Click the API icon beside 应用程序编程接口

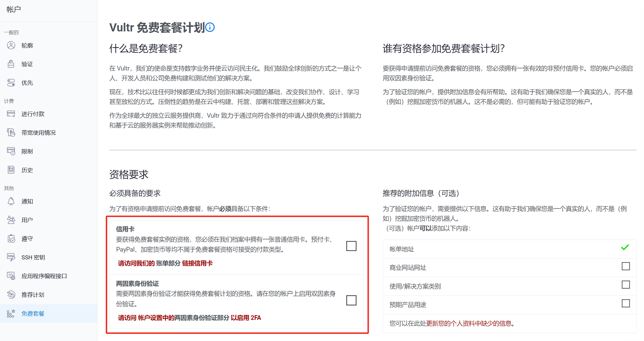(11, 276)
